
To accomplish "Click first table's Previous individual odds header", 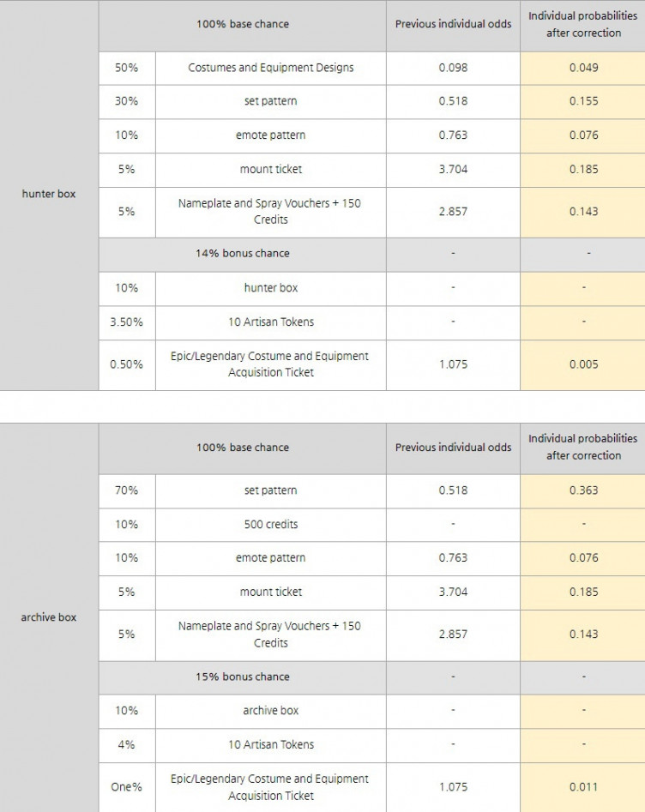I will point(453,24).
